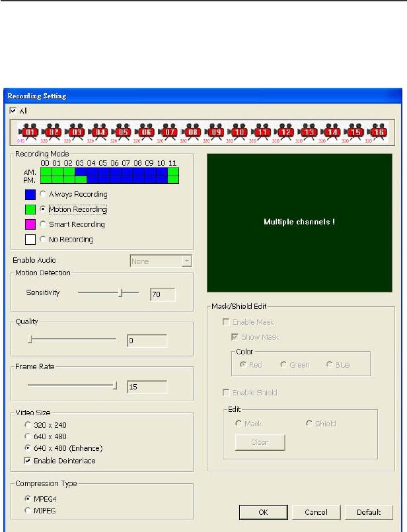This screenshot has height=532, width=407.
Task: Click the AM 11 hour schedule cell
Action: (173, 172)
